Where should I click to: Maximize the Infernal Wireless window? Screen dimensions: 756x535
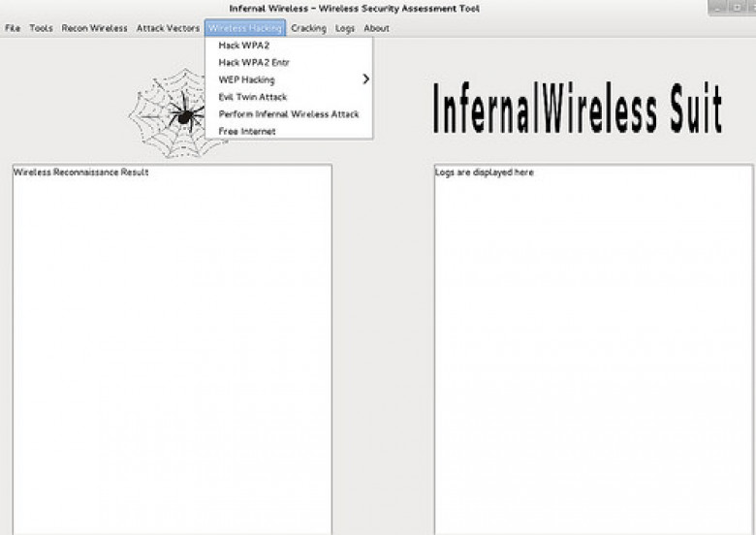pos(738,7)
